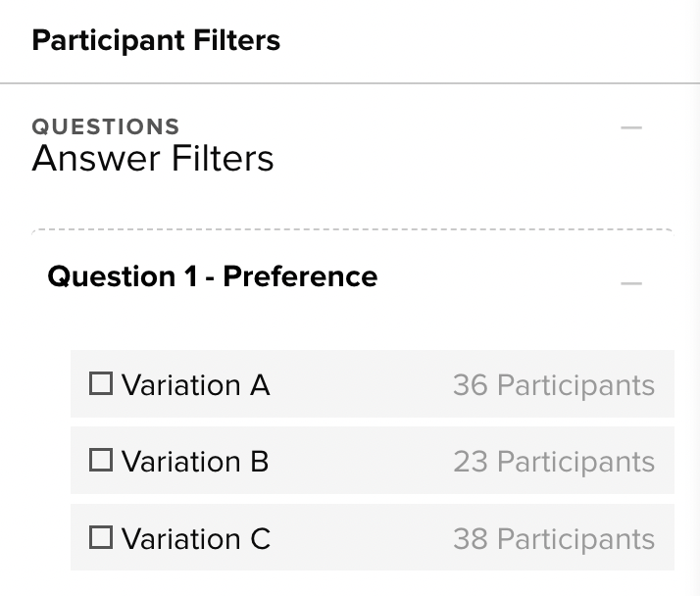The image size is (700, 596).
Task: Collapse the Question 1 - Preference group
Action: [631, 284]
